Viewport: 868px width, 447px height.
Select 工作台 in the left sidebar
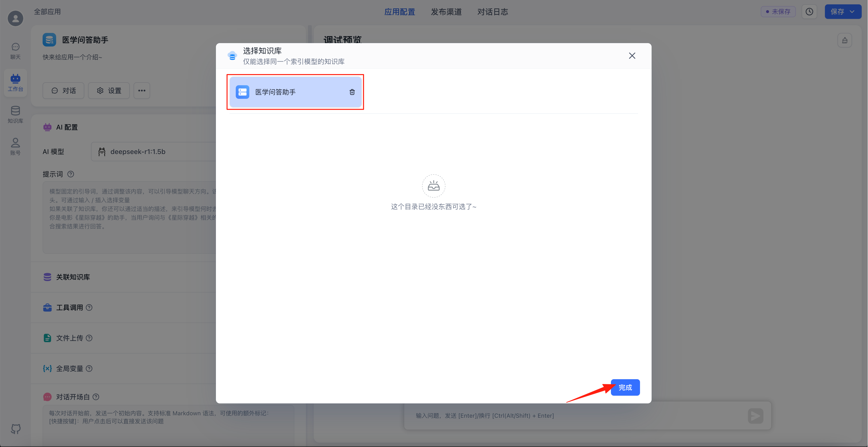pyautogui.click(x=15, y=83)
